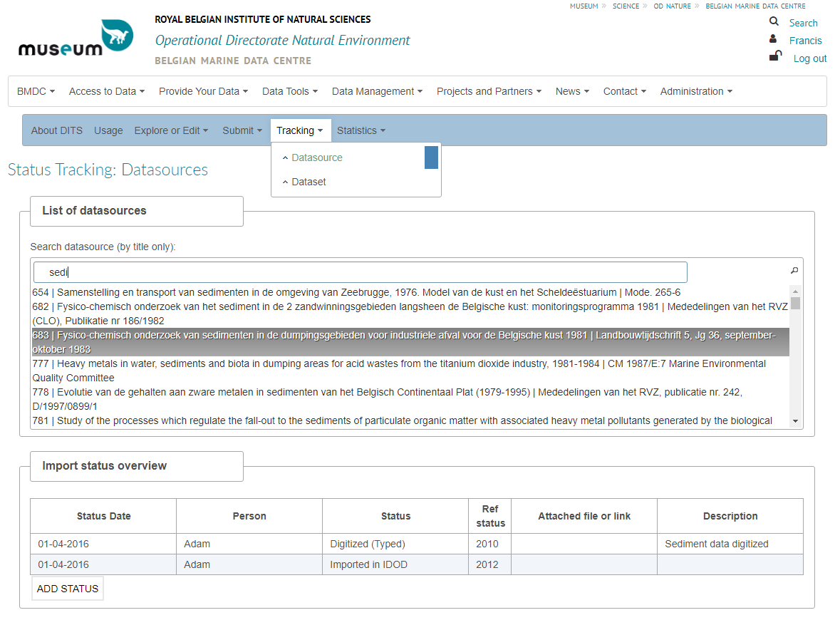Click the ADD STATUS button
The height and width of the screenshot is (620, 840).
point(68,589)
